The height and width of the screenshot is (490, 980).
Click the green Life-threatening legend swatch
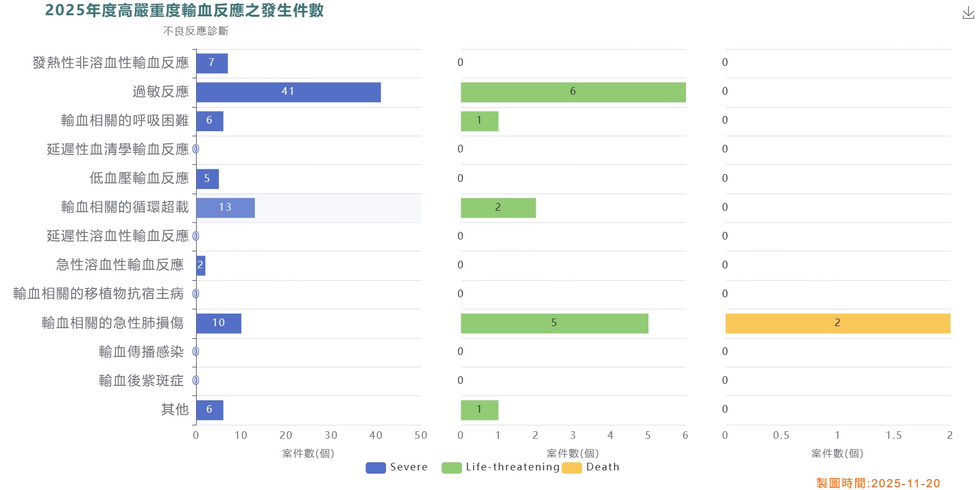click(x=451, y=468)
